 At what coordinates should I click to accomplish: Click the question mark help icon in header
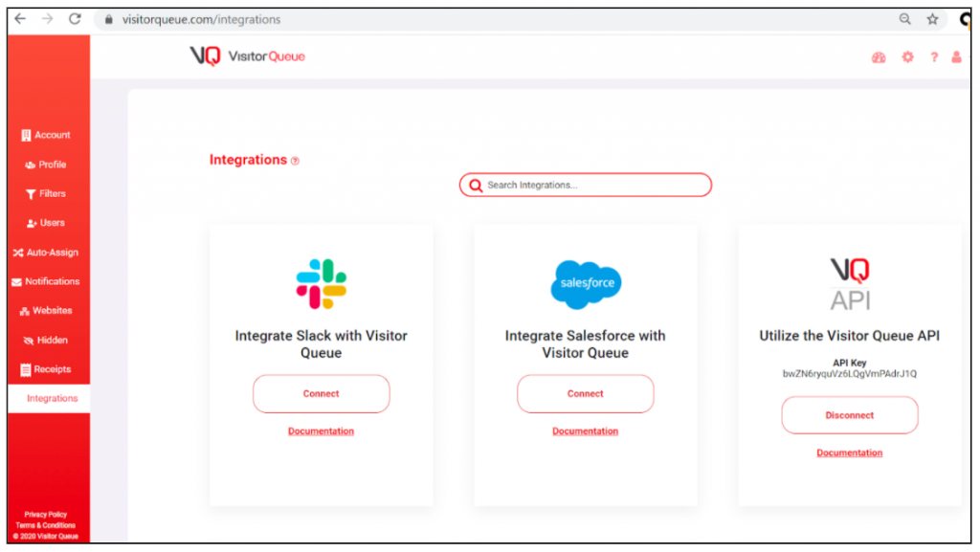pyautogui.click(x=934, y=57)
